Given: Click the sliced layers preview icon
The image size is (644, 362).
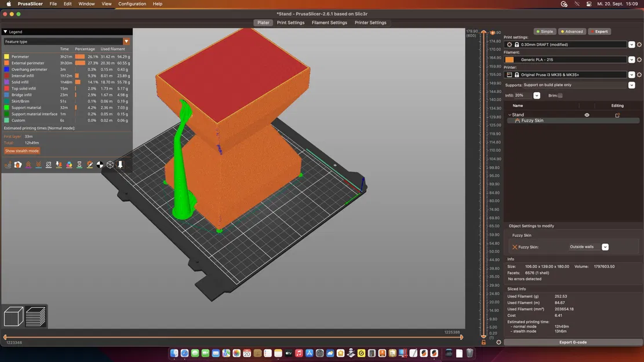Looking at the screenshot, I should (x=35, y=316).
